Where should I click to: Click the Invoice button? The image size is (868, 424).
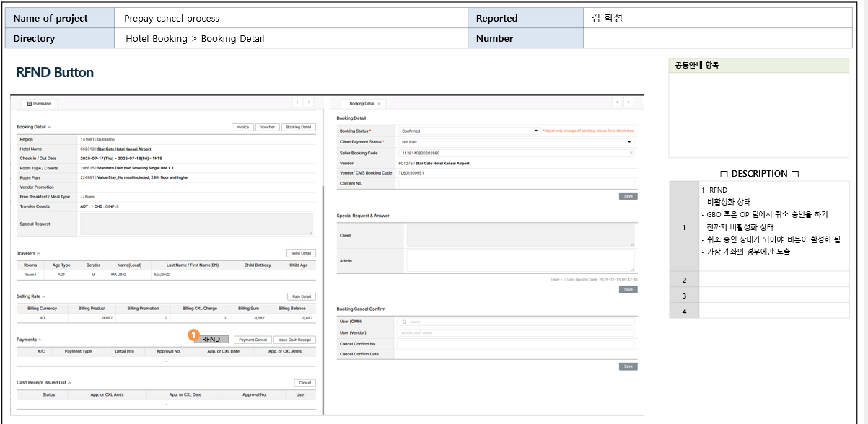coord(242,127)
